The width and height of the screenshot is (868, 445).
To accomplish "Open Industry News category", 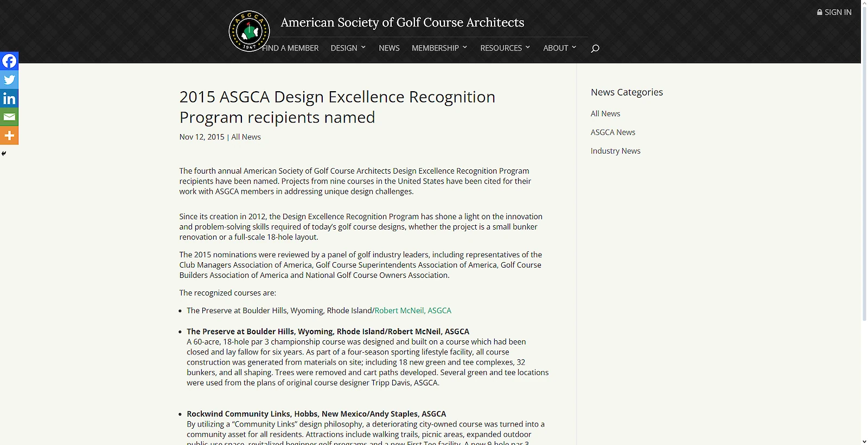I will pyautogui.click(x=616, y=151).
